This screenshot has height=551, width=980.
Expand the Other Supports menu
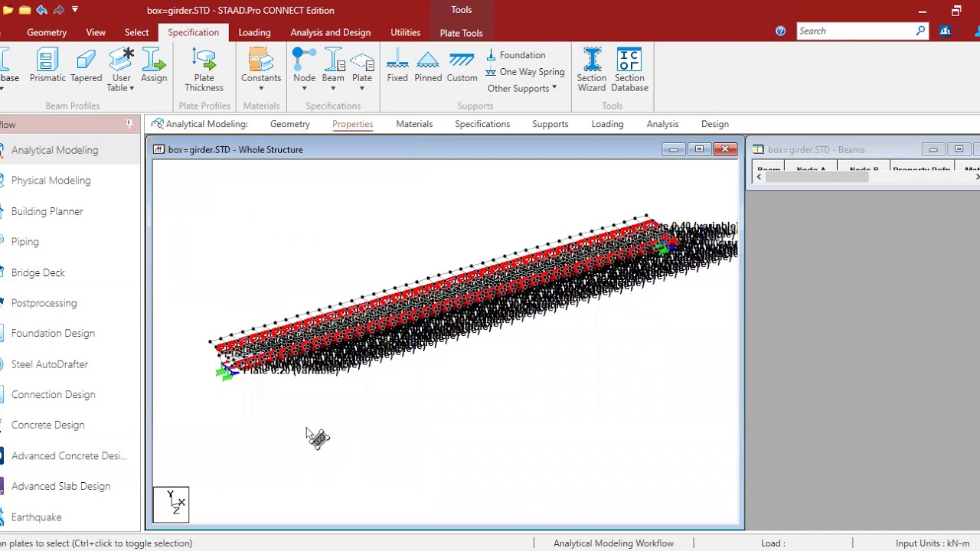coord(522,89)
